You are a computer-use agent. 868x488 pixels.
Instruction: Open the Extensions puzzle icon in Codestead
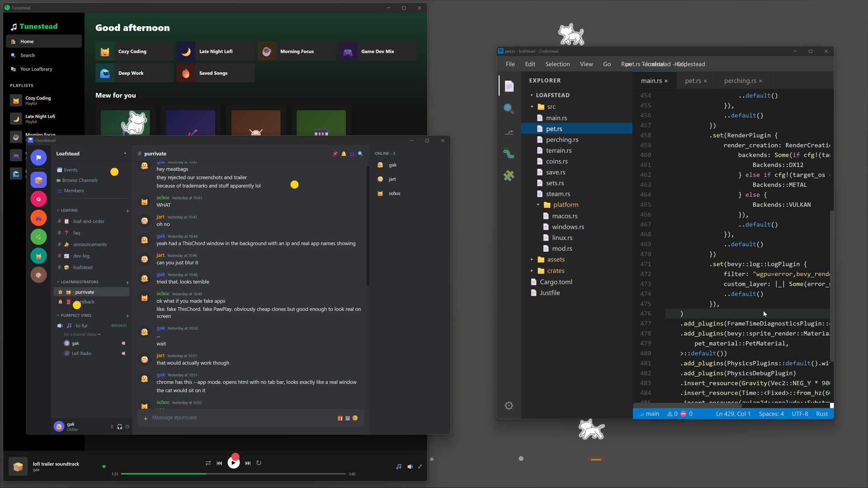pyautogui.click(x=509, y=176)
